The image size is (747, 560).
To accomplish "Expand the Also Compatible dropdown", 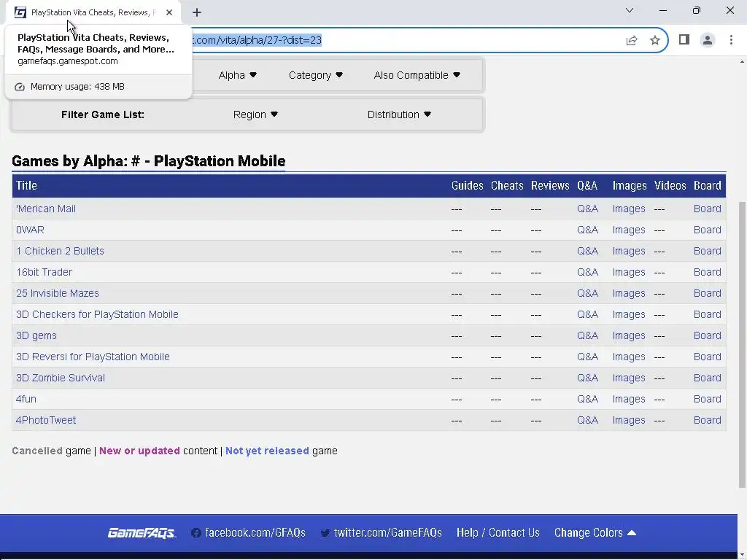I will point(417,75).
